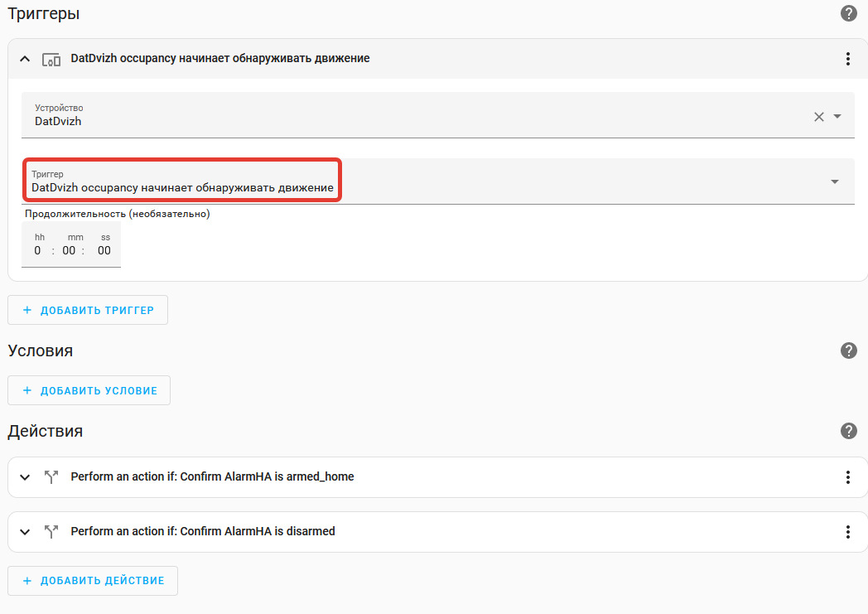Open three-dot menu for armed_home action
Viewport: 868px width, 614px height.
(x=847, y=477)
